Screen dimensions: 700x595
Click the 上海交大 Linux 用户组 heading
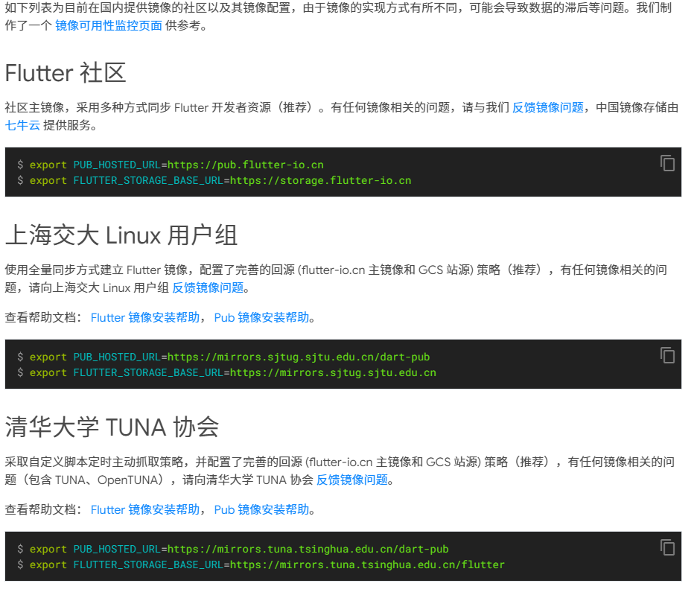tap(121, 235)
